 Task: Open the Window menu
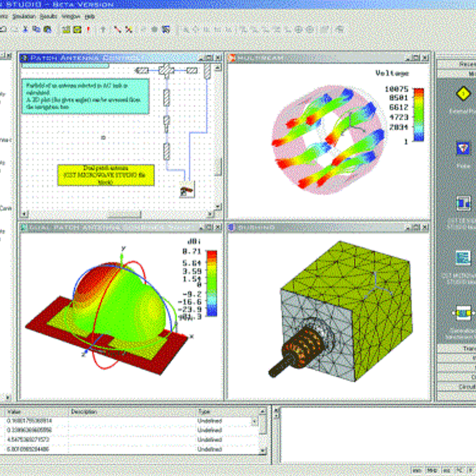[x=71, y=16]
